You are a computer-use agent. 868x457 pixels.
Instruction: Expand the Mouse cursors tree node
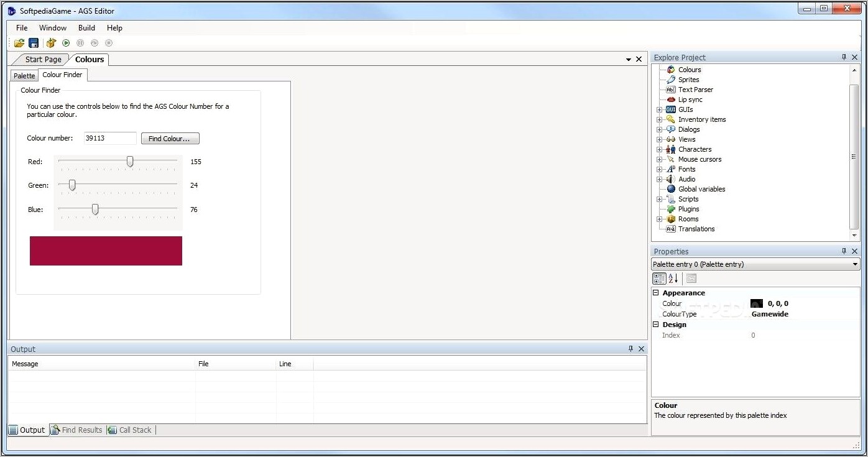tap(659, 159)
